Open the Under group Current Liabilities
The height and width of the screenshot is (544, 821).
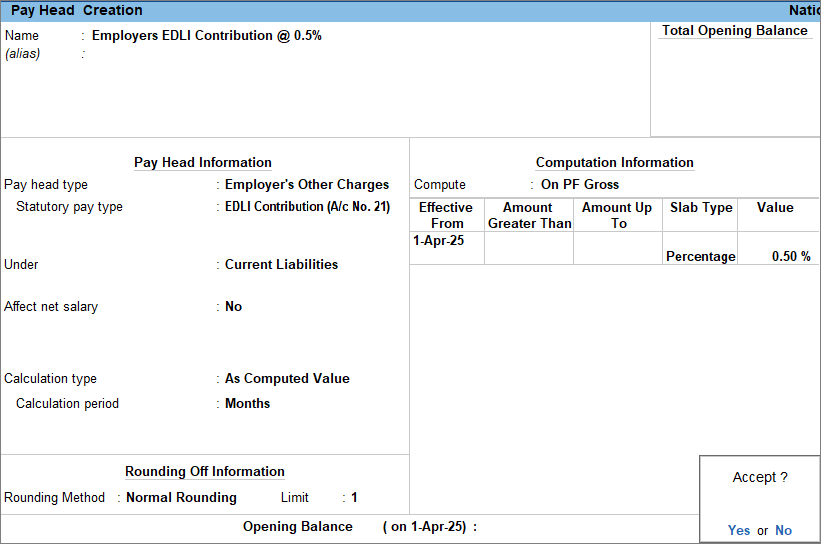[281, 265]
